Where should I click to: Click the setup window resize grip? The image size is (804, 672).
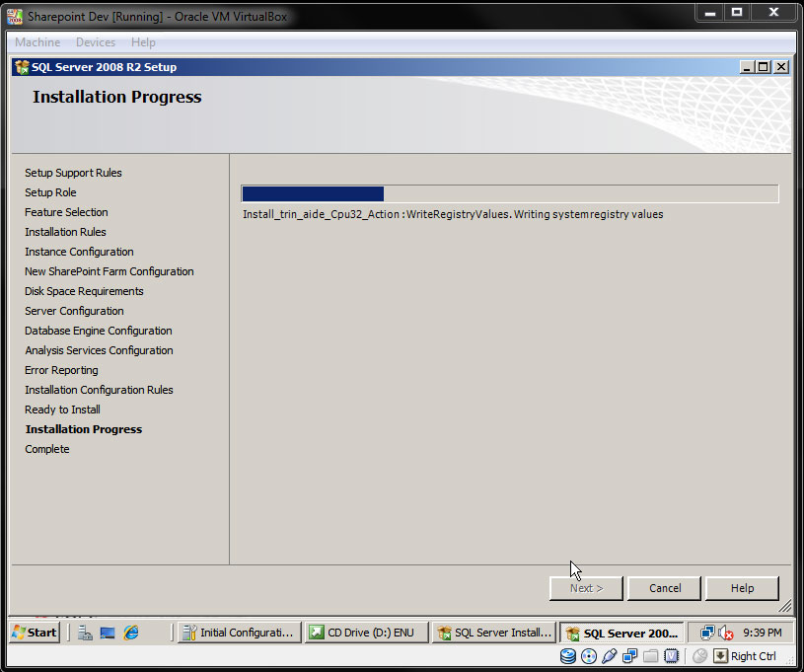coord(785,607)
